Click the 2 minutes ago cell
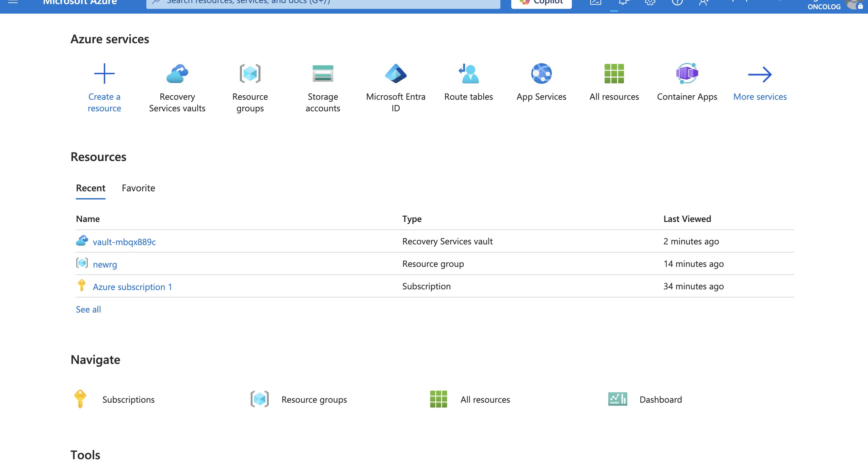The image size is (868, 465). [691, 241]
